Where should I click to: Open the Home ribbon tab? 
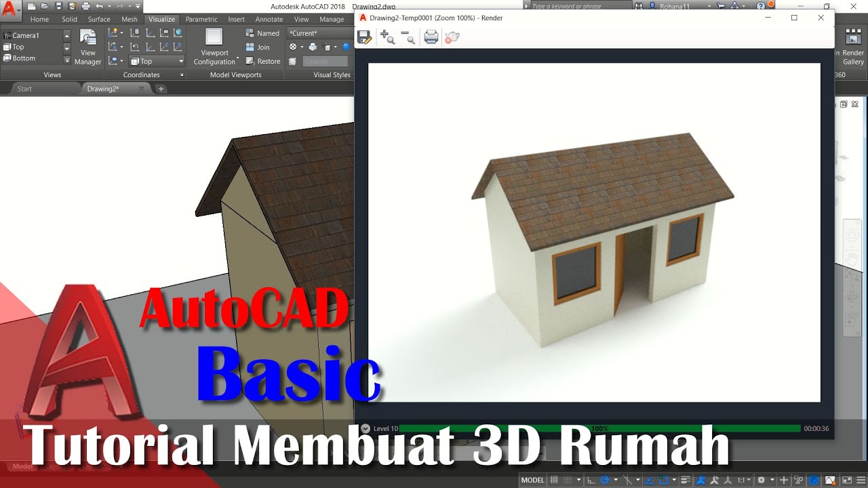coord(39,19)
